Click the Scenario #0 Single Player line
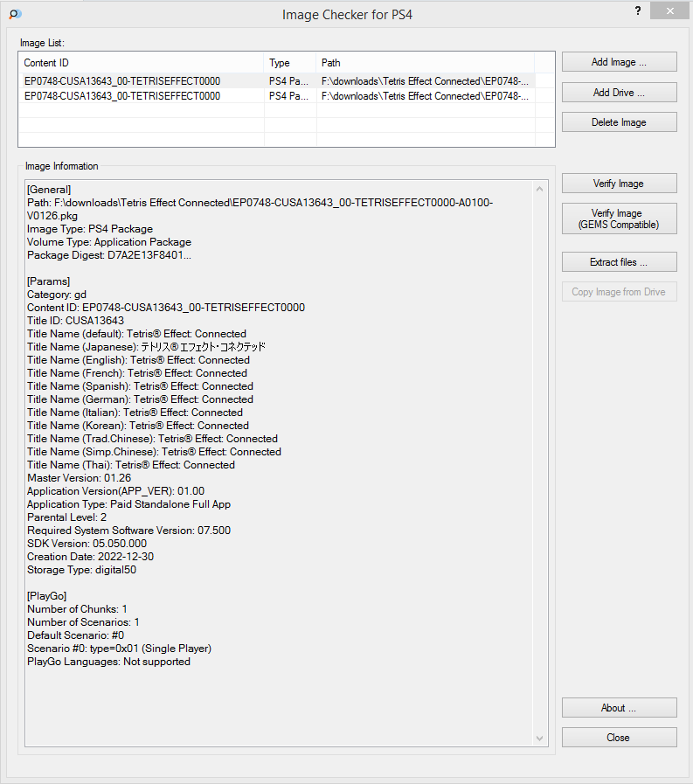The image size is (693, 784). (119, 649)
